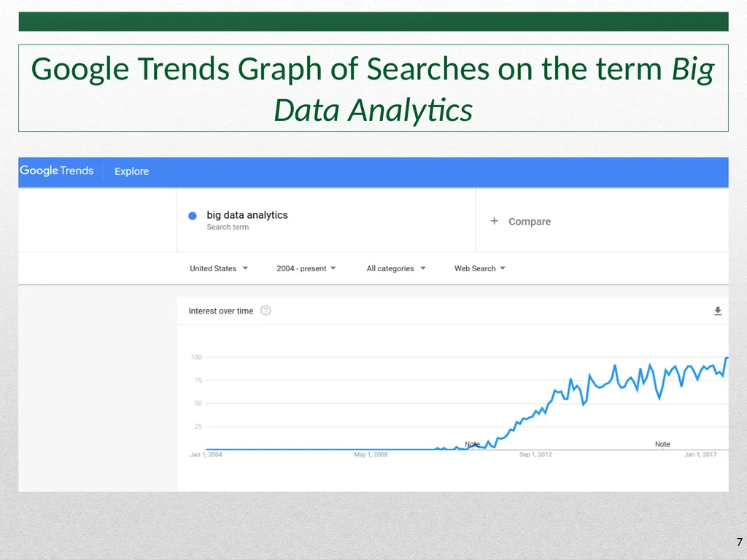
Task: Click the Note marker near Jan 2017
Action: tap(662, 444)
